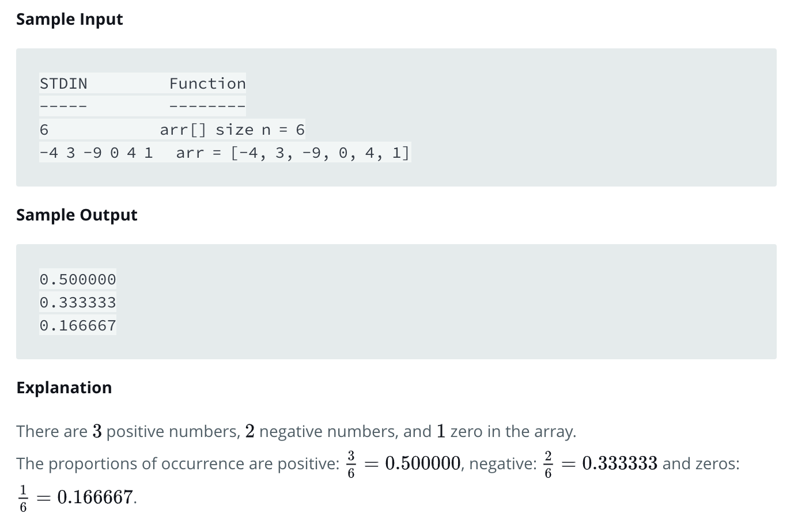The height and width of the screenshot is (532, 794).
Task: Click the output value 0.333333
Action: 78,303
